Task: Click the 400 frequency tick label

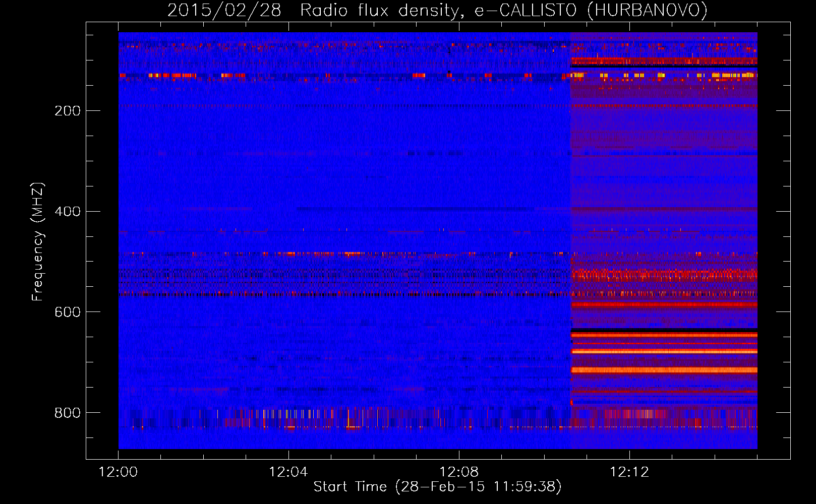Action: (68, 211)
